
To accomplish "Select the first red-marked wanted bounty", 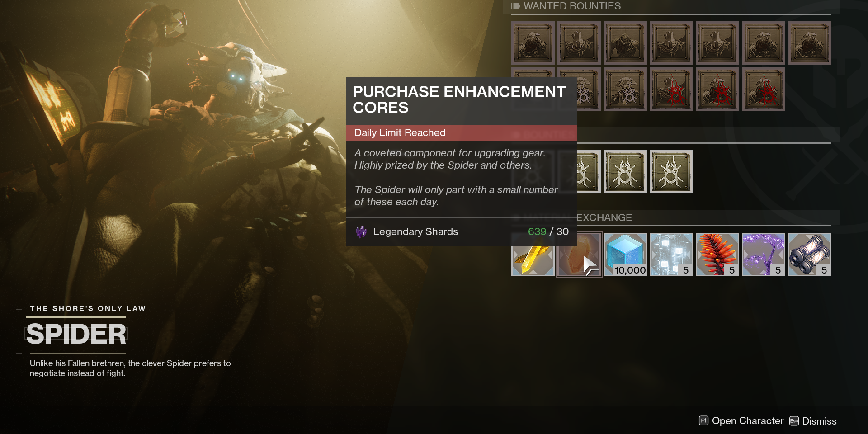I will click(x=671, y=89).
